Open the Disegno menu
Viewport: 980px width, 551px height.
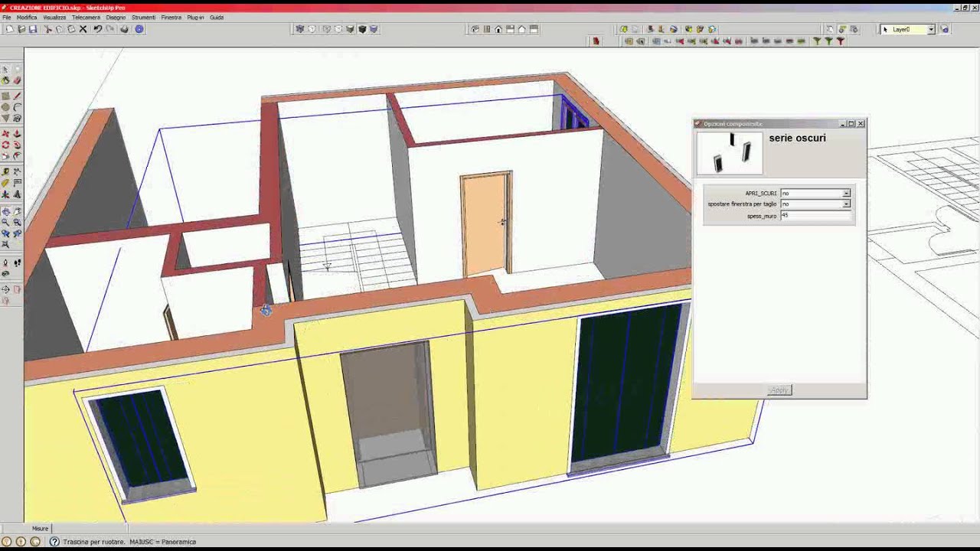pos(116,17)
